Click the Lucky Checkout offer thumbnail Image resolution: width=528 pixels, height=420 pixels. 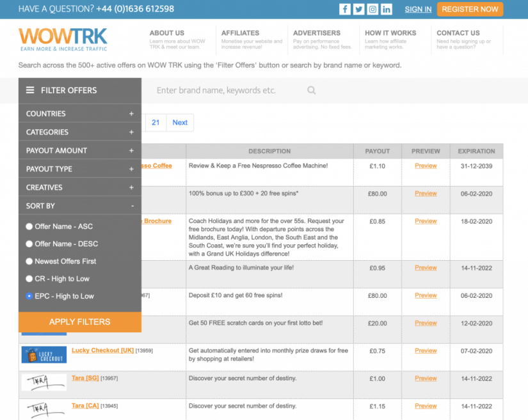tap(44, 354)
